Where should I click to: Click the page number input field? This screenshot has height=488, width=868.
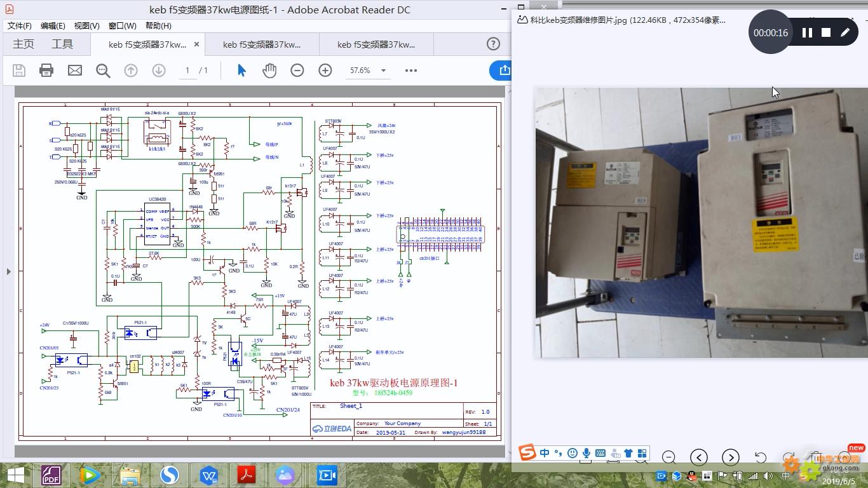tap(187, 71)
